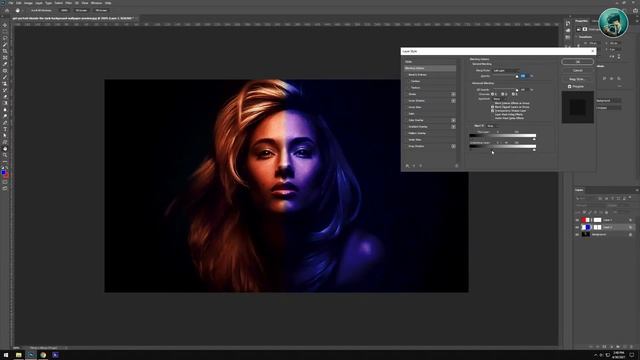The height and width of the screenshot is (360, 640).
Task: Open the File menu
Action: [11, 3]
